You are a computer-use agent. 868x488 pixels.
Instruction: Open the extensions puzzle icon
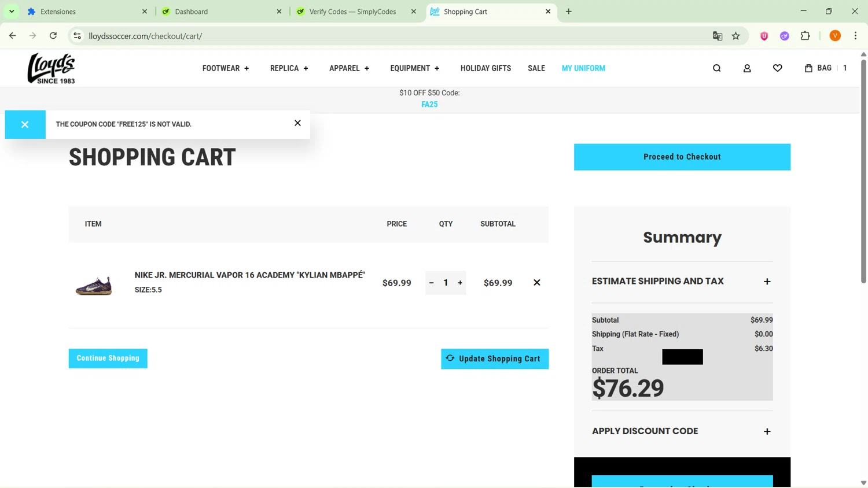tap(805, 36)
